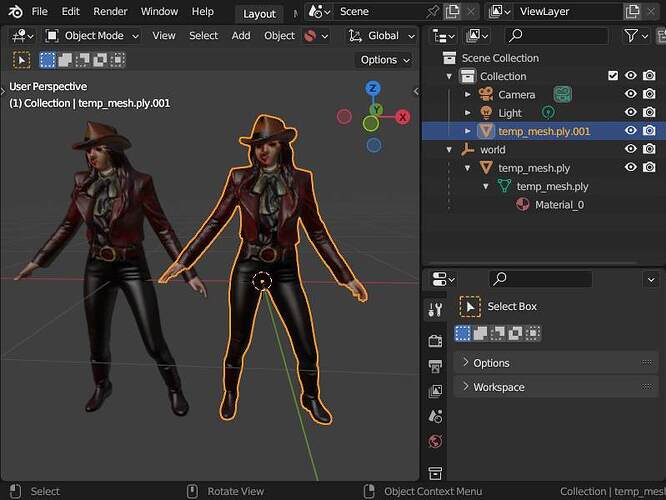Open the Edit menu
This screenshot has height=500, width=666.
pos(71,11)
